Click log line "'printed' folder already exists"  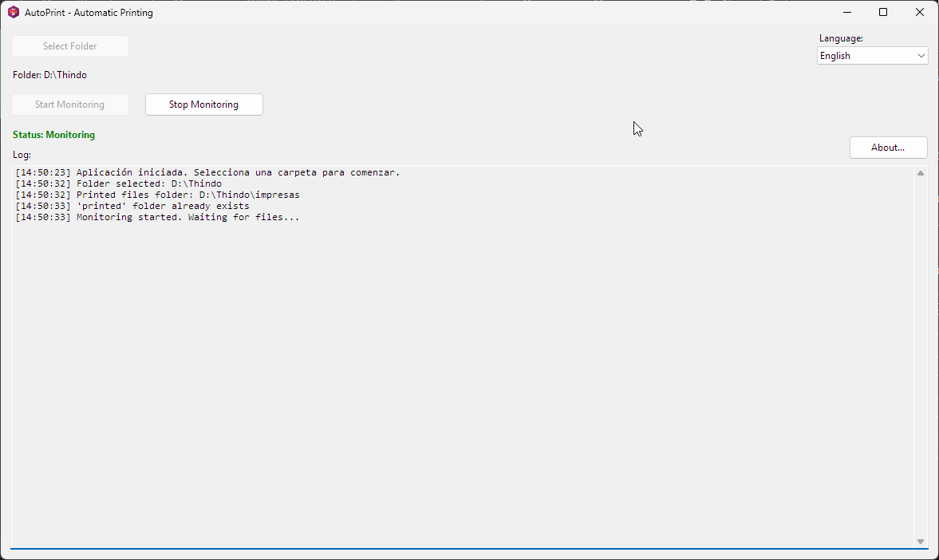[x=132, y=206]
